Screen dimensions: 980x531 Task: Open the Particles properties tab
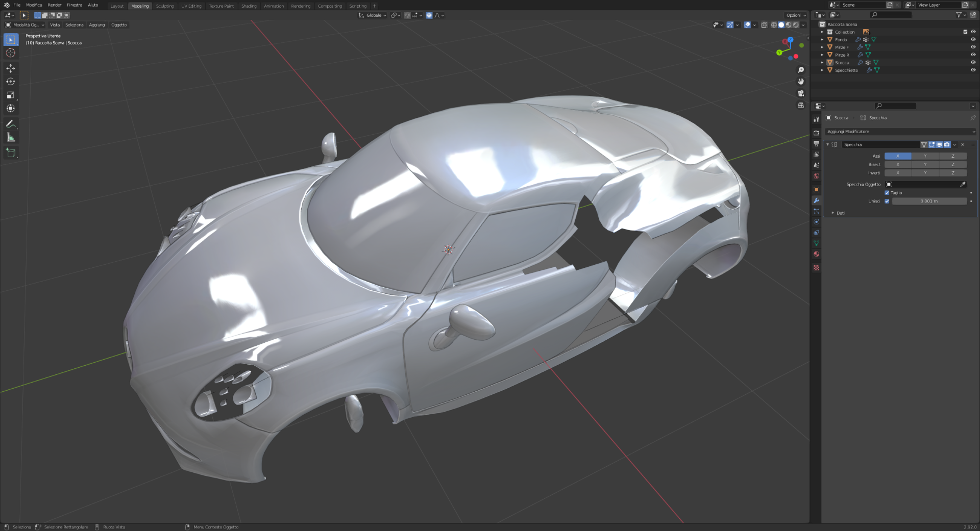[x=817, y=211]
